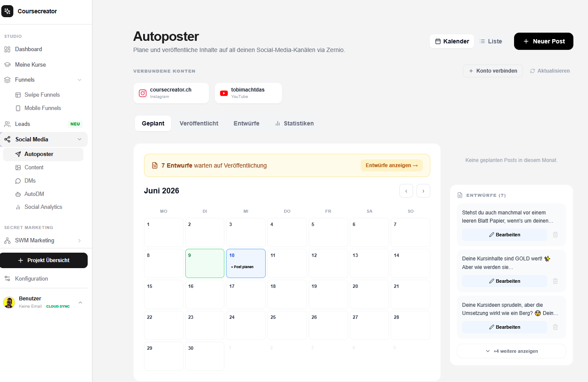This screenshot has height=382, width=588.
Task: Select June 1 calendar cell
Action: pyautogui.click(x=164, y=232)
